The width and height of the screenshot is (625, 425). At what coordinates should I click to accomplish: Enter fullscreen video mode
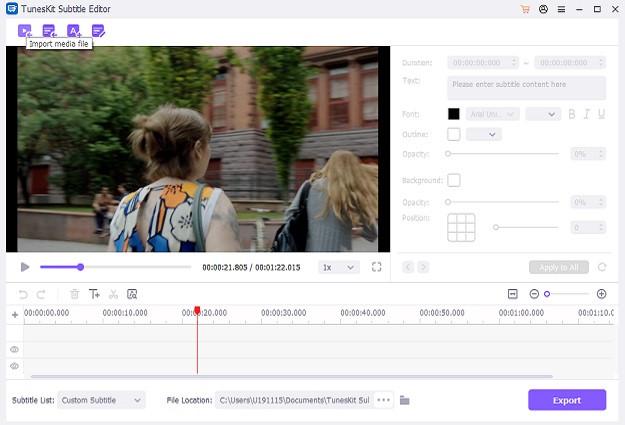pos(376,267)
